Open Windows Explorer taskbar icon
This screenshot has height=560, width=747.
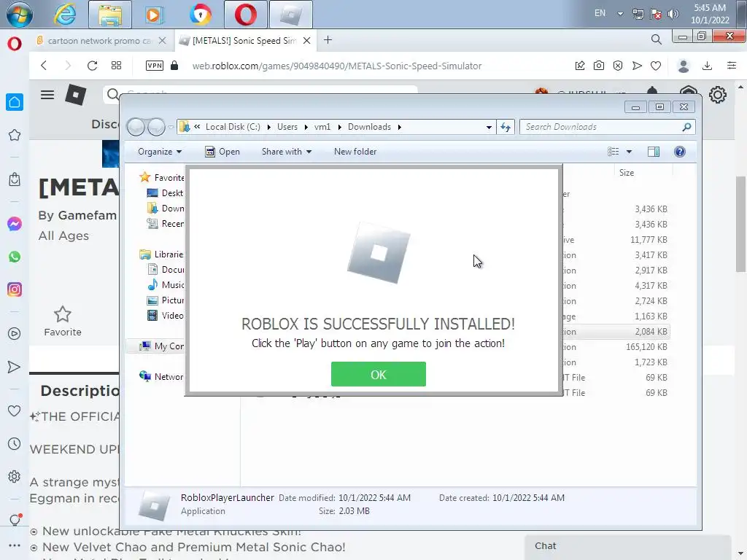(x=110, y=15)
